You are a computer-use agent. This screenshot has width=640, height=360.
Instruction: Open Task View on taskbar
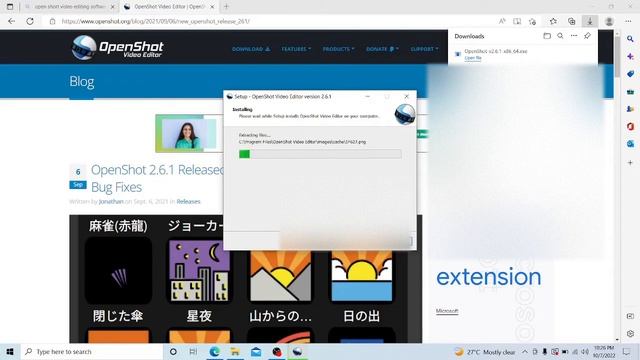(x=193, y=352)
